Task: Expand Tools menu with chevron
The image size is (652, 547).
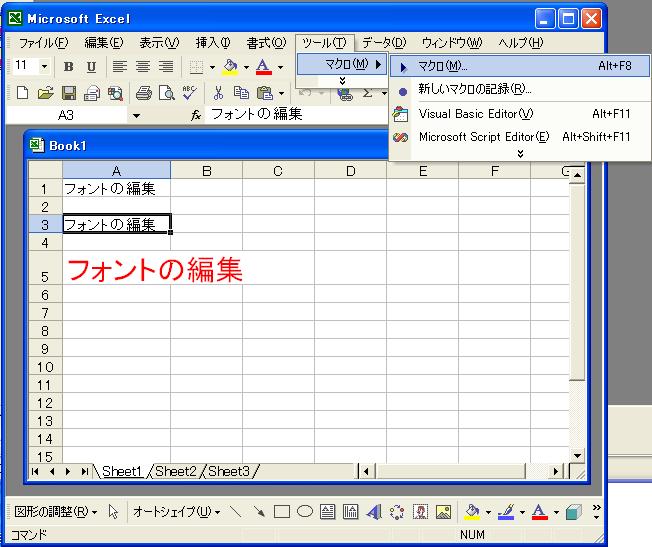Action: click(x=342, y=81)
